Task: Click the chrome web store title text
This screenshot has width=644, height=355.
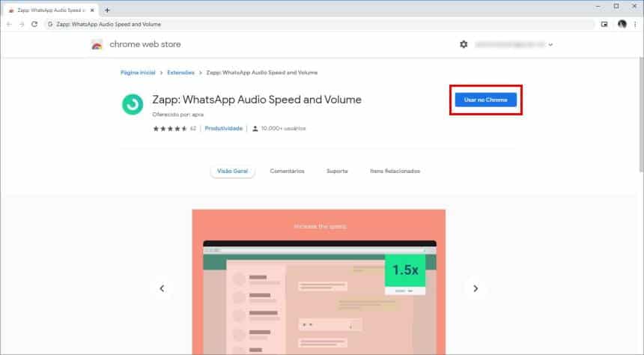Action: click(145, 44)
